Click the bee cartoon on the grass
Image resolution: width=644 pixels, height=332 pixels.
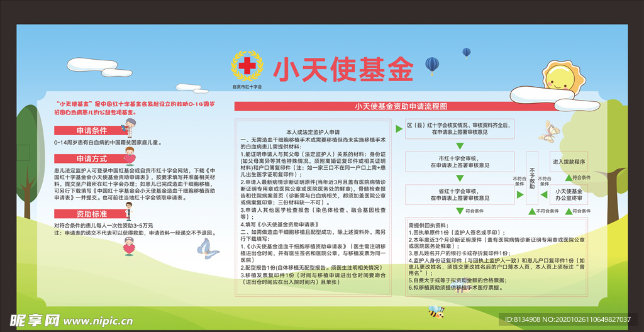[x=436, y=312]
